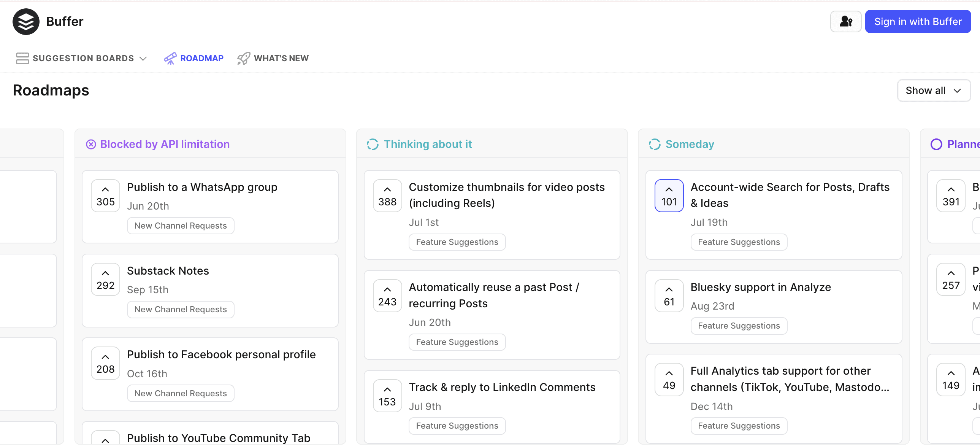Click the 149 votes upvote button
This screenshot has height=445, width=980.
951,380
